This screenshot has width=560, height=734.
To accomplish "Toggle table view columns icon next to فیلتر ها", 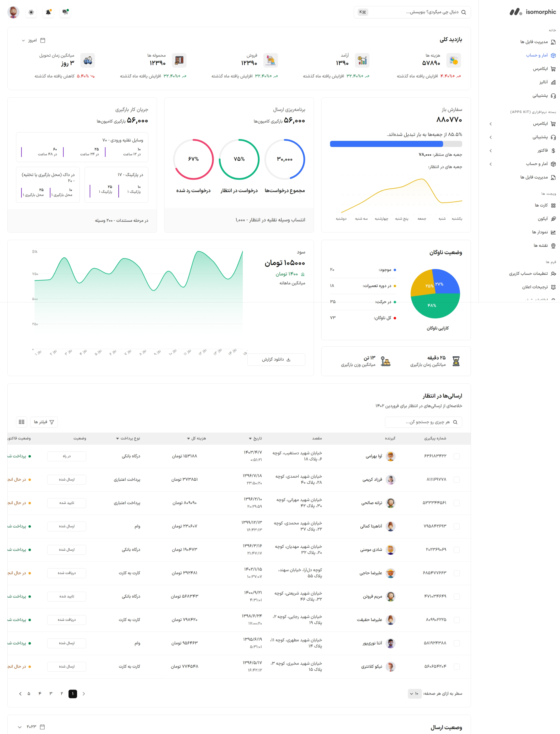I will click(x=22, y=422).
